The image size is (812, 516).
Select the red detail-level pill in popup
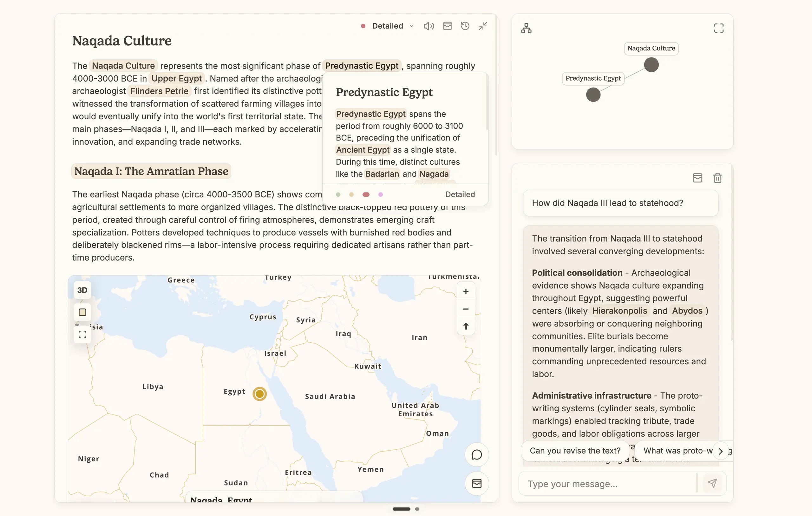pyautogui.click(x=366, y=195)
